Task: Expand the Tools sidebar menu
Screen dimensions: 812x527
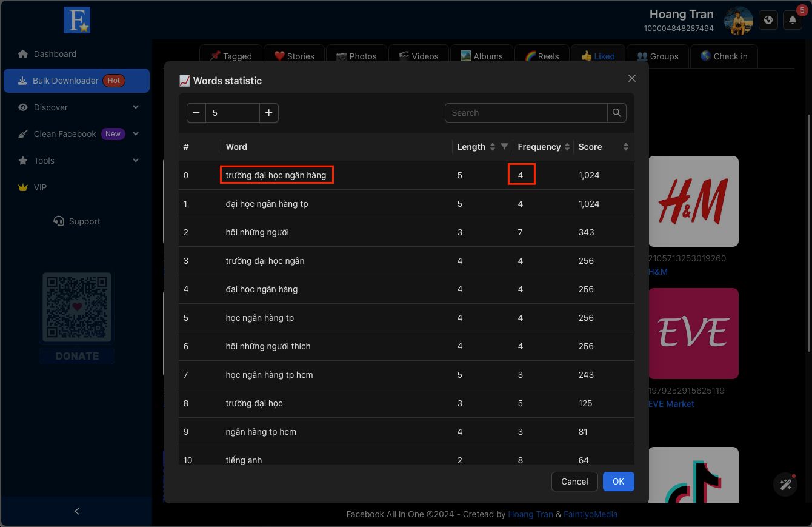Action: point(77,161)
